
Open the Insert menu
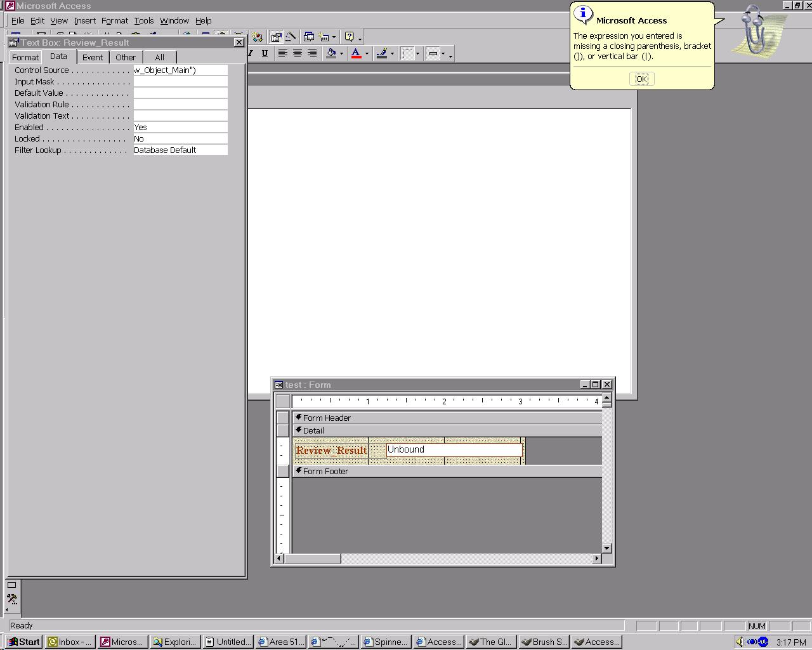(x=85, y=20)
